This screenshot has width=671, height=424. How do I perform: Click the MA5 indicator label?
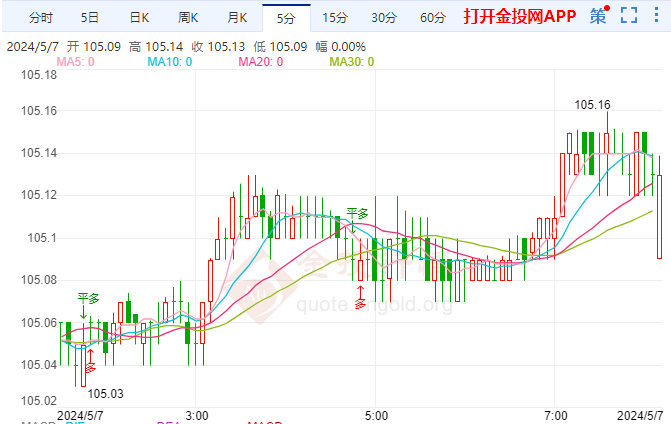pyautogui.click(x=75, y=62)
